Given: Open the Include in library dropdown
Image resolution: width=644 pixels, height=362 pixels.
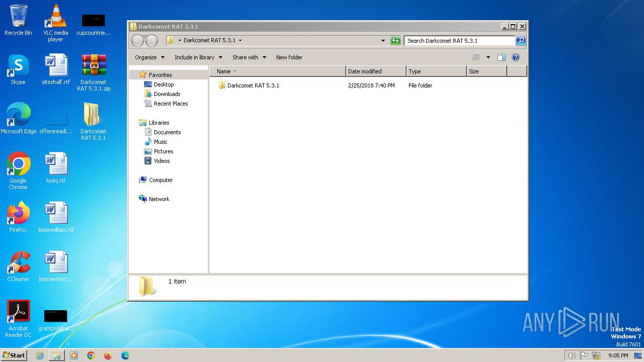Looking at the screenshot, I should coord(198,57).
